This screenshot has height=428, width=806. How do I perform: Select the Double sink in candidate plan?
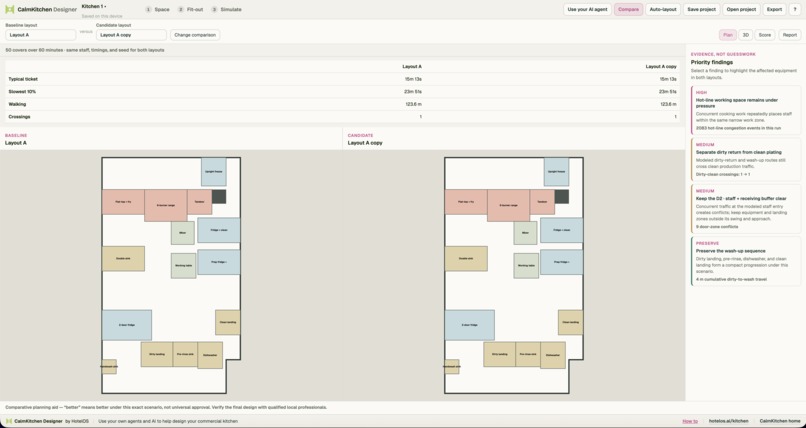466,258
